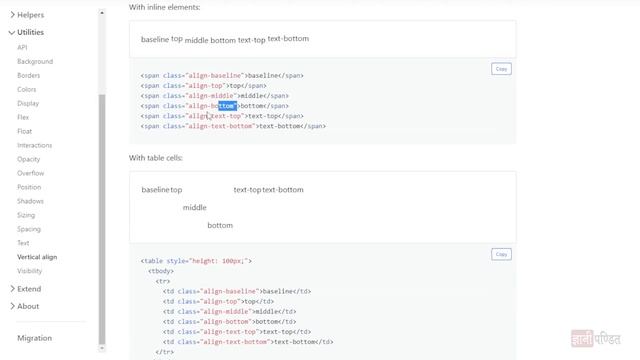
Task: Expand the About section
Action: [x=24, y=306]
